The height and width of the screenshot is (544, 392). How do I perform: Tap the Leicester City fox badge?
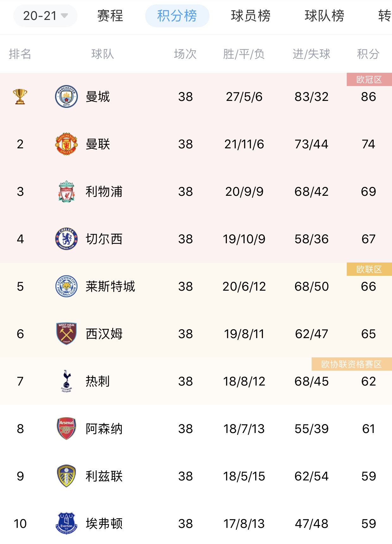click(66, 286)
